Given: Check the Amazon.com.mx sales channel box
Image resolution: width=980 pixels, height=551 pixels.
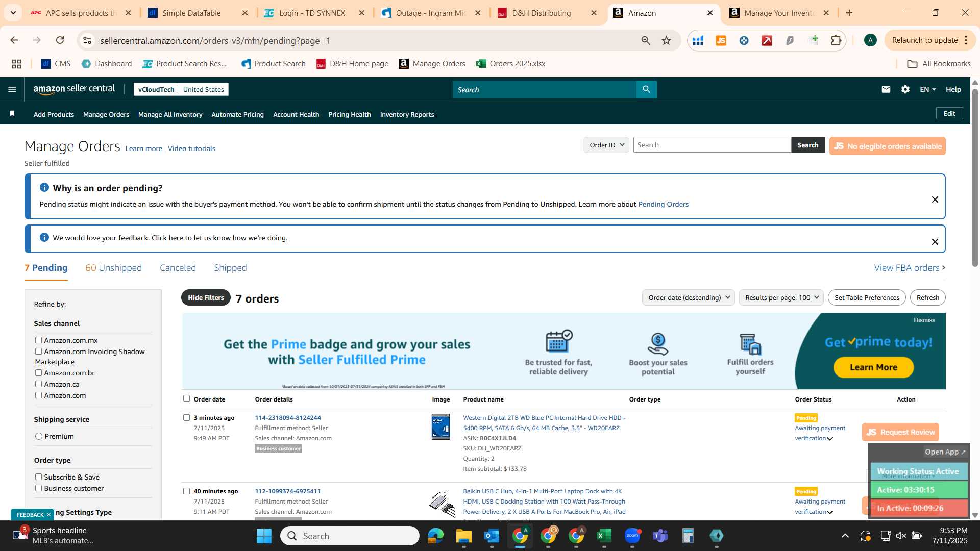Looking at the screenshot, I should pos(38,340).
